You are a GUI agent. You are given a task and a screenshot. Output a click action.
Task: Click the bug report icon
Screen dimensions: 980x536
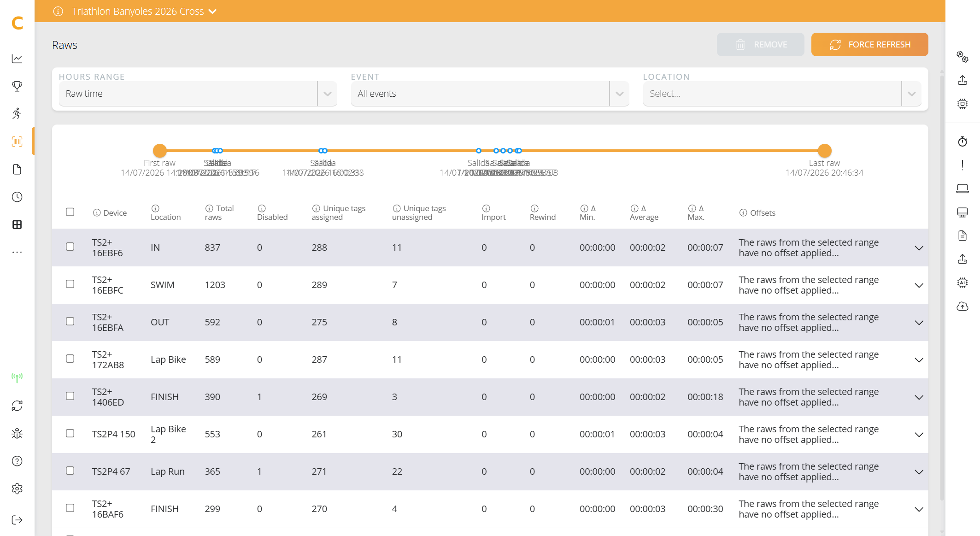coord(17,433)
